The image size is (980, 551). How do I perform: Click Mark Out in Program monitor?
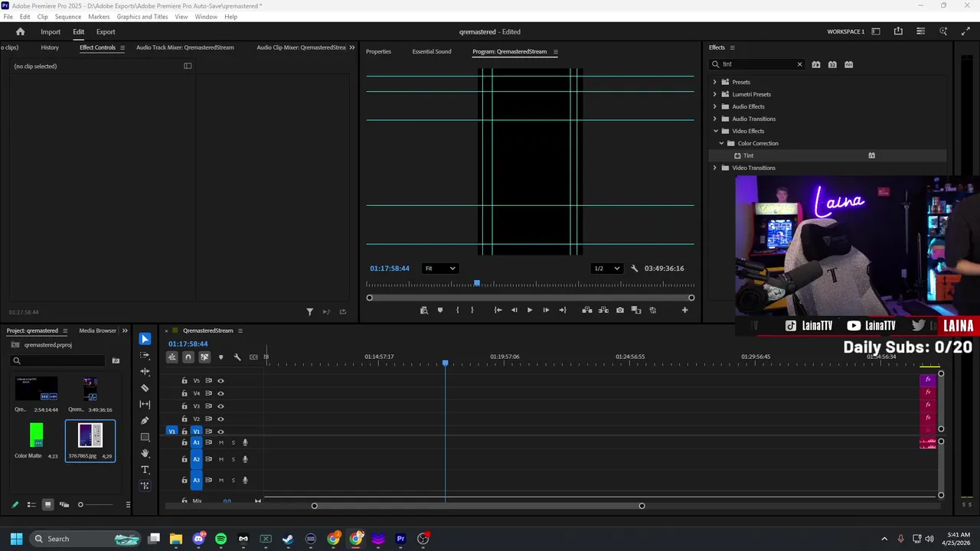point(472,310)
